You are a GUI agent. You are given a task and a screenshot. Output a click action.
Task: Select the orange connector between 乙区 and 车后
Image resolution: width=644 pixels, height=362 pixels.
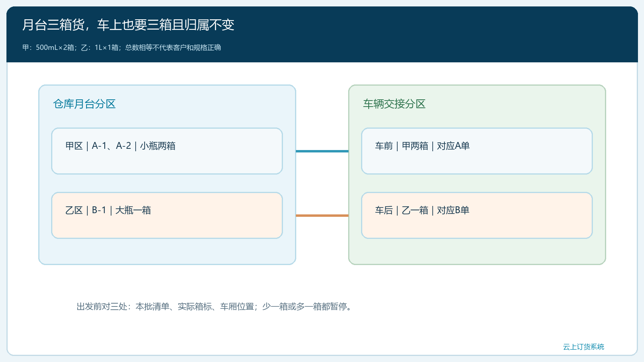pyautogui.click(x=322, y=216)
